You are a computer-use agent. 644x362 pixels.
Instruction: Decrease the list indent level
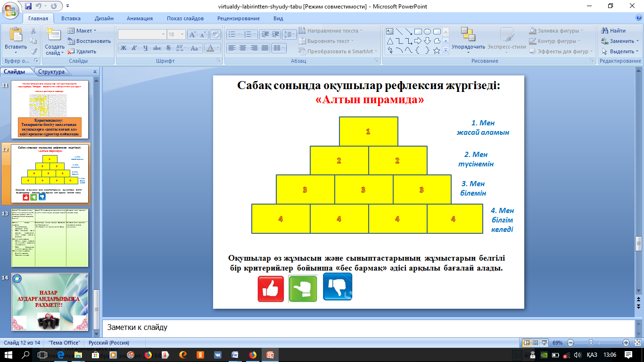pos(264,34)
